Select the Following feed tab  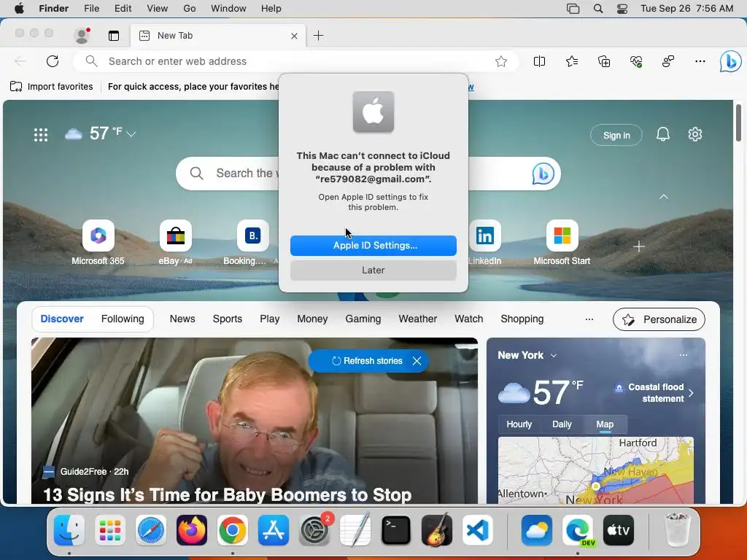coord(123,319)
